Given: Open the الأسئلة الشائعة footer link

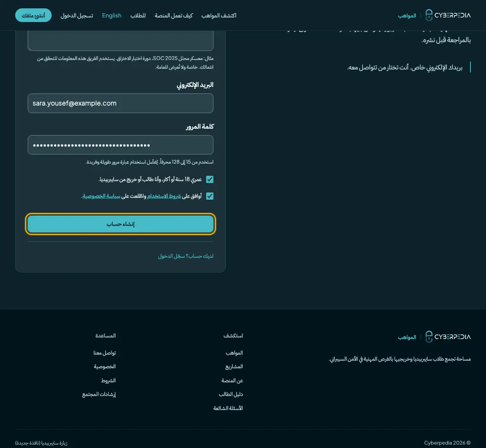Looking at the screenshot, I should click(x=228, y=408).
